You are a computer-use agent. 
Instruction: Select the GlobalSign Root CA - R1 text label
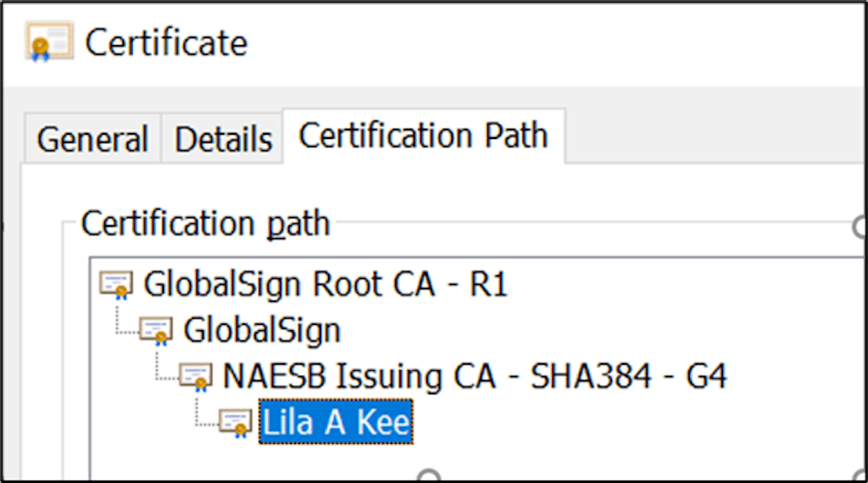(325, 285)
